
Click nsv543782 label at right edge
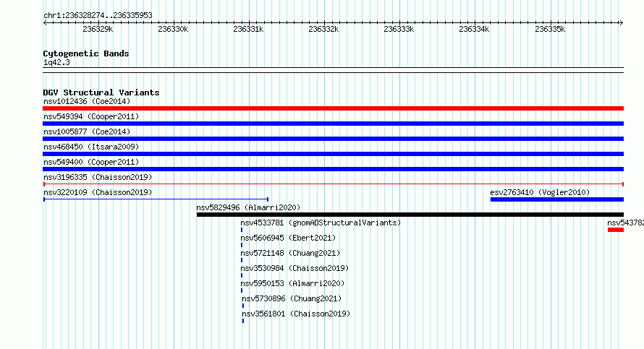point(625,223)
